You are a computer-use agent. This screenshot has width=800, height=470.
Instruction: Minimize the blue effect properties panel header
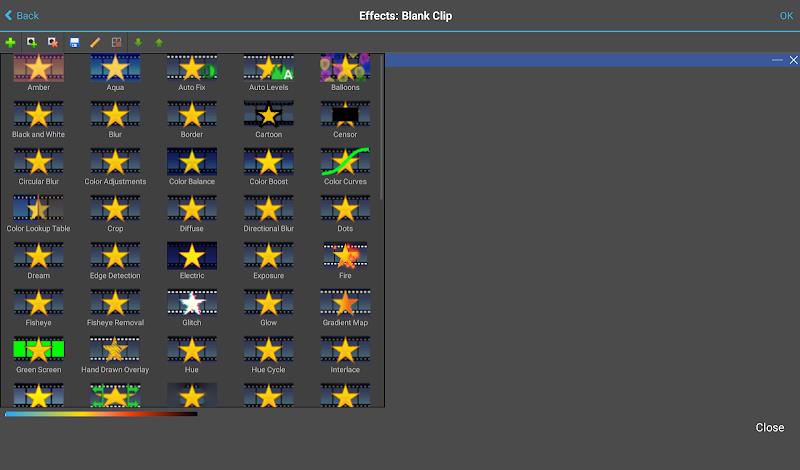[x=777, y=60]
